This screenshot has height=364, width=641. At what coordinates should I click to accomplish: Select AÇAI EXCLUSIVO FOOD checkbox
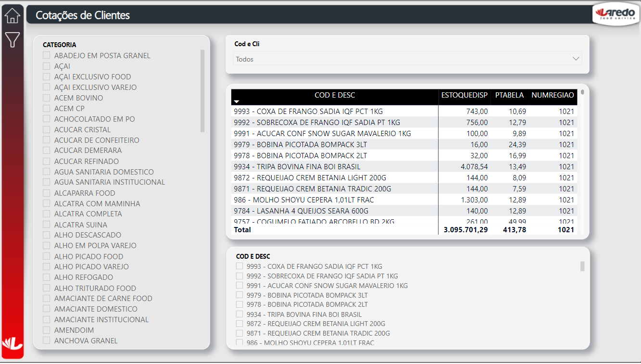click(x=47, y=76)
